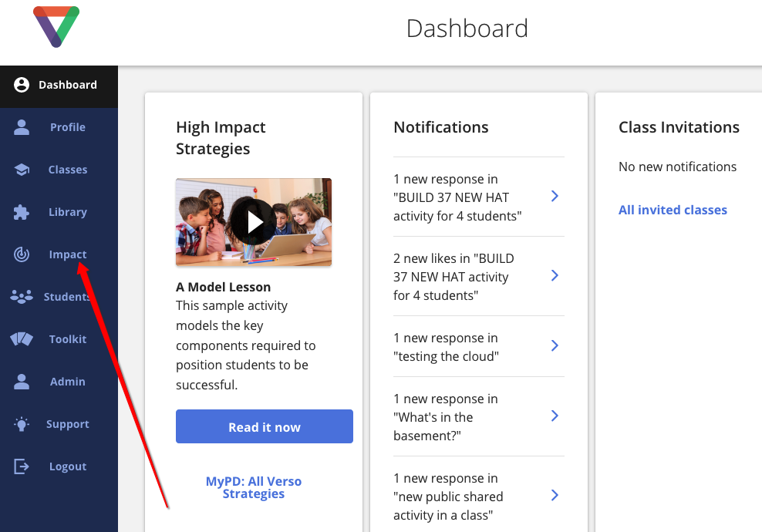762x532 pixels.
Task: Play the Model Lesson video thumbnail
Action: [x=254, y=222]
